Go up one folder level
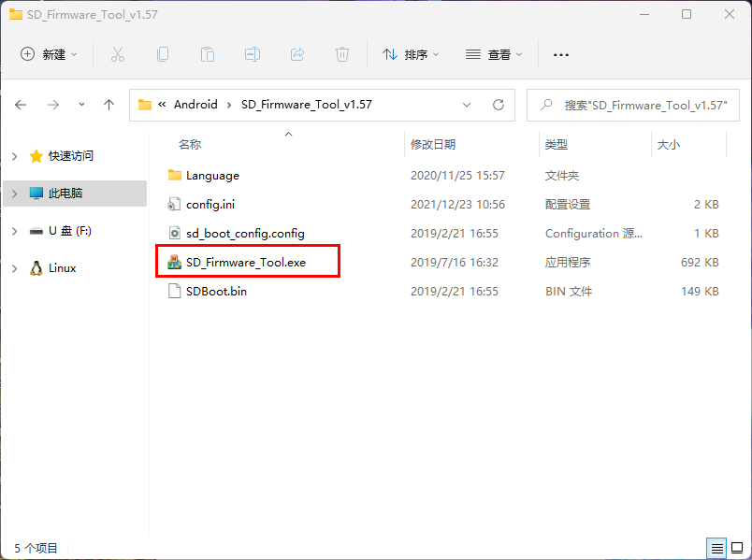 108,105
